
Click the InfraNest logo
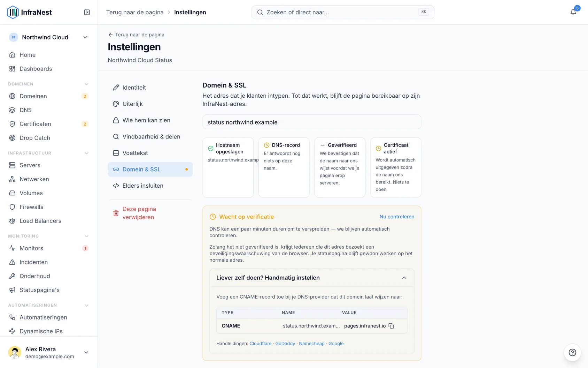click(x=29, y=12)
